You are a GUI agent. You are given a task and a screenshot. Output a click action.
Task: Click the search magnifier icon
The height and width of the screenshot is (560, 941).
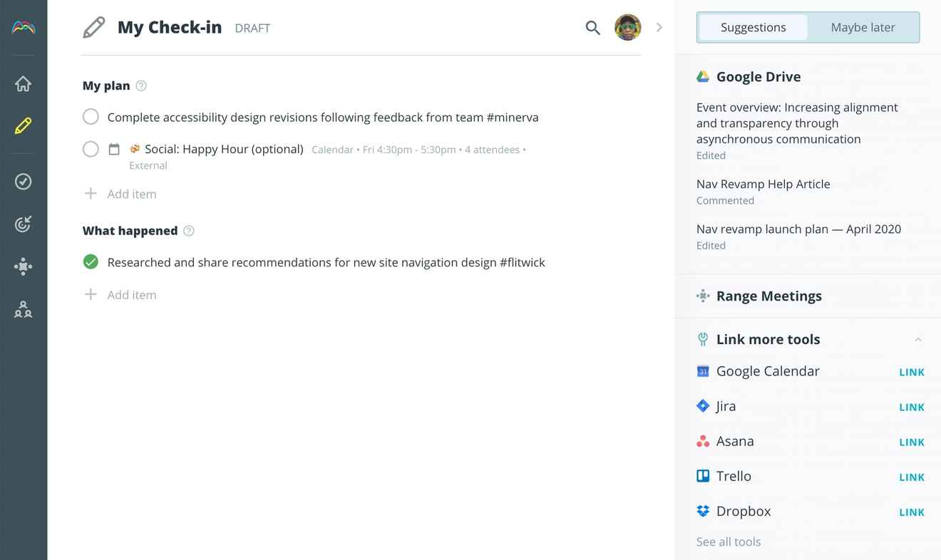(592, 28)
